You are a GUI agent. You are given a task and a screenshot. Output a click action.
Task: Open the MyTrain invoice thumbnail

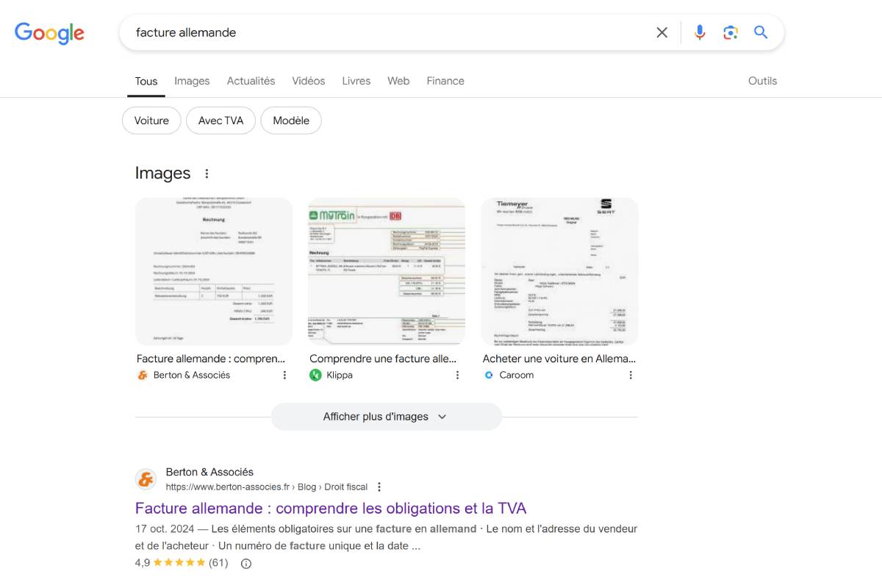(x=387, y=271)
